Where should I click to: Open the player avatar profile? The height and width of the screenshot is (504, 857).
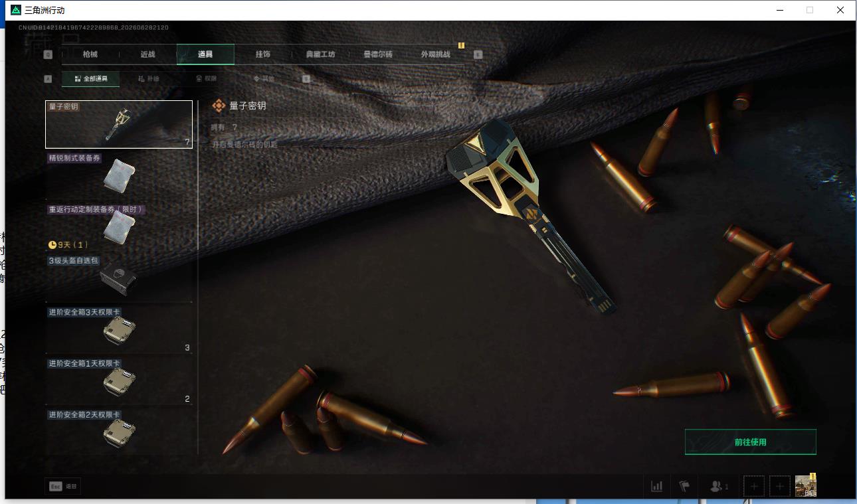[x=805, y=486]
